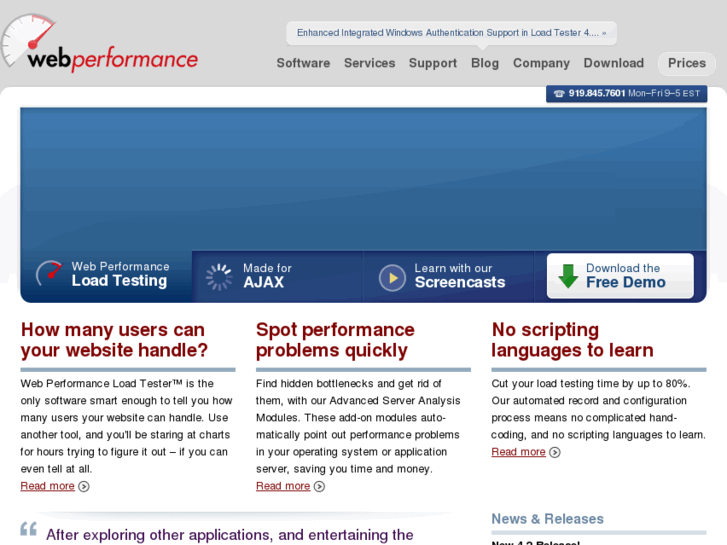Click the green download arrow icon
The width and height of the screenshot is (727, 545).
(568, 276)
